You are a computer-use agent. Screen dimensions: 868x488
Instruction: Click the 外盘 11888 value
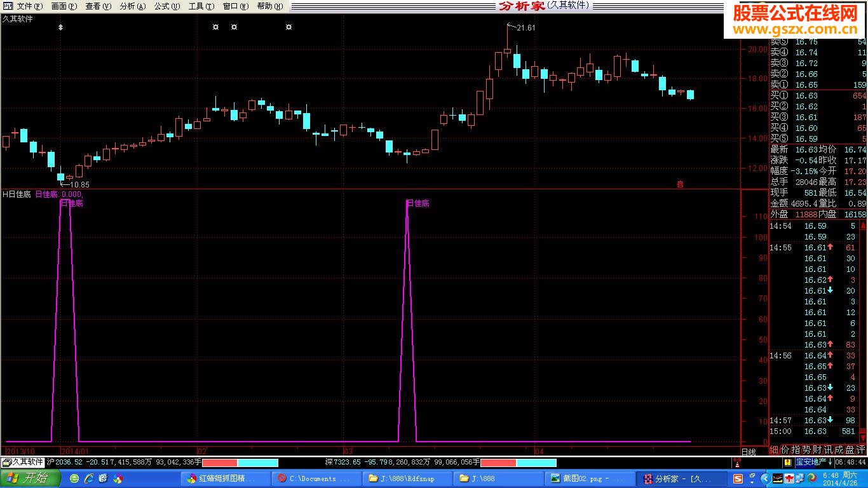click(x=806, y=215)
